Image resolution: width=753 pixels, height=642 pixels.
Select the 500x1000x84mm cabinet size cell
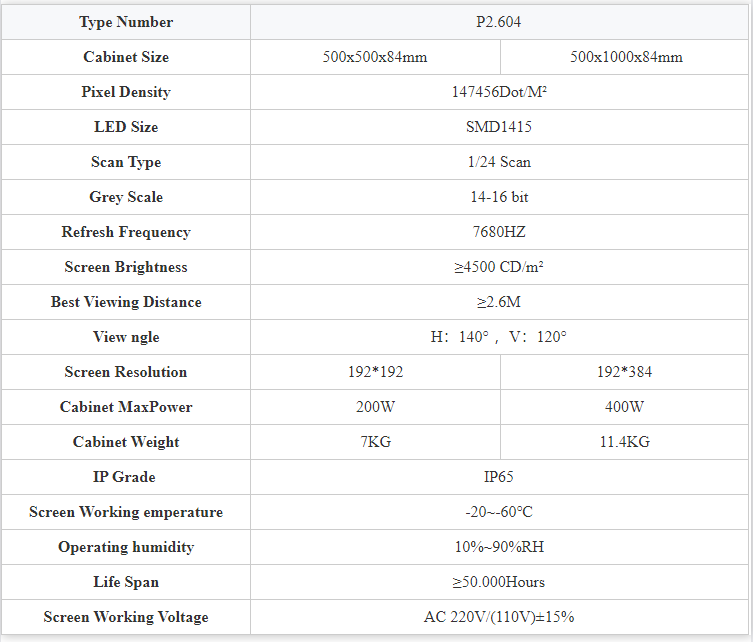(x=624, y=57)
